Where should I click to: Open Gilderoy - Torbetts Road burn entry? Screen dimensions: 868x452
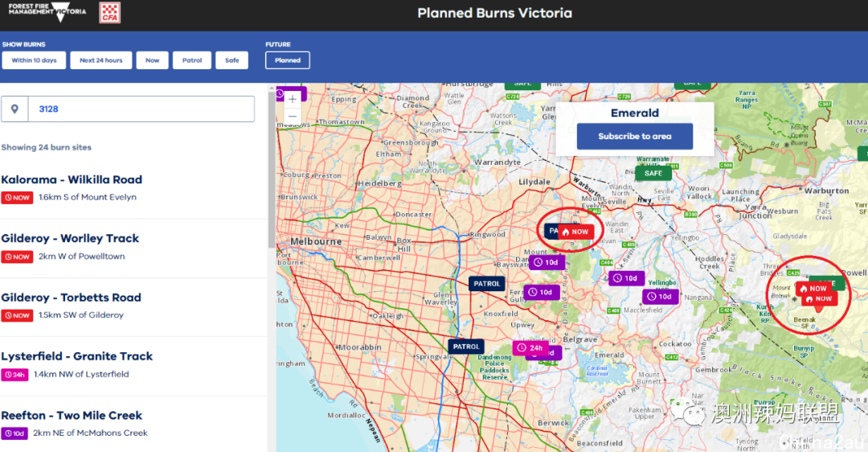tap(133, 306)
